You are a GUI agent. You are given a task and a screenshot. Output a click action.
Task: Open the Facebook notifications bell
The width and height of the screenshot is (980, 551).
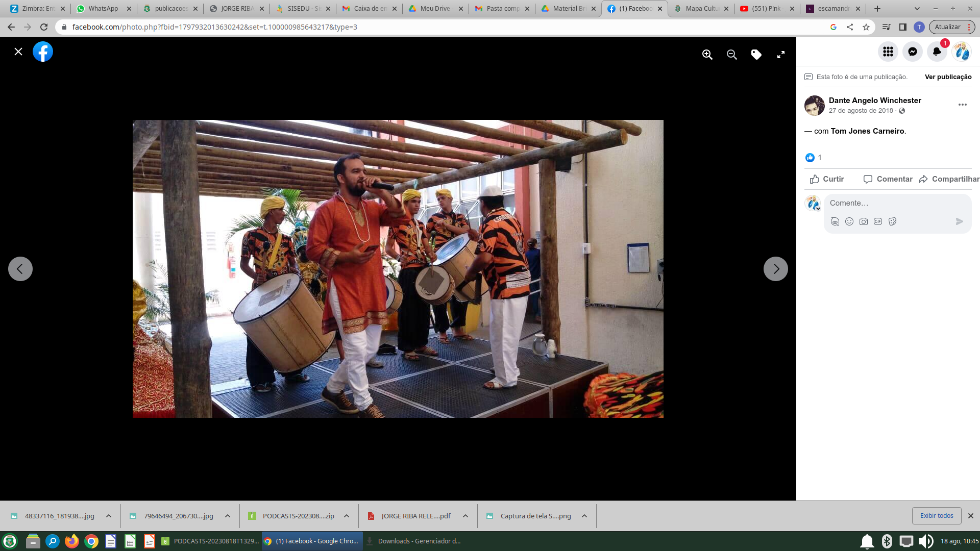[x=937, y=52]
